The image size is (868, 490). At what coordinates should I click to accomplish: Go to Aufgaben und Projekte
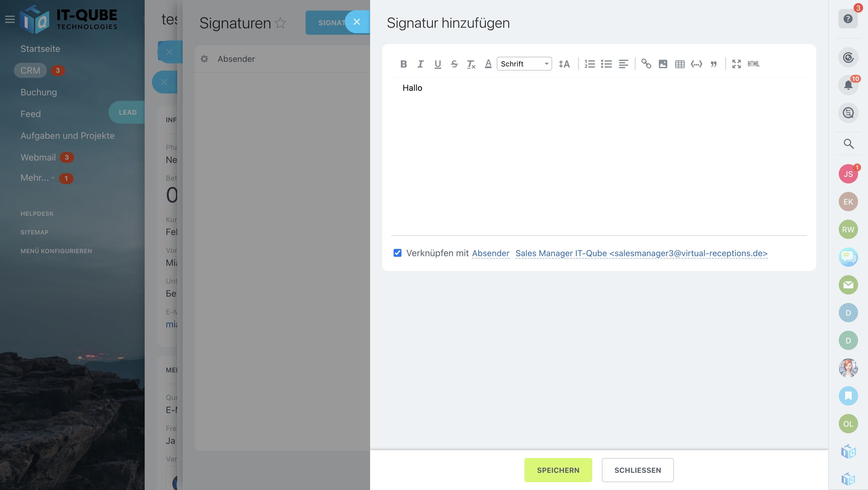pos(68,135)
